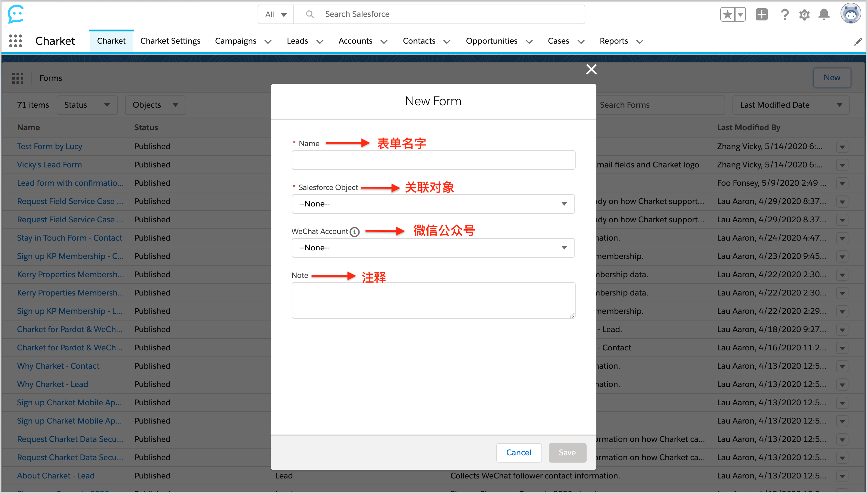Expand the Contacts tab chevron
Screen dimensions: 868x494
447,41
